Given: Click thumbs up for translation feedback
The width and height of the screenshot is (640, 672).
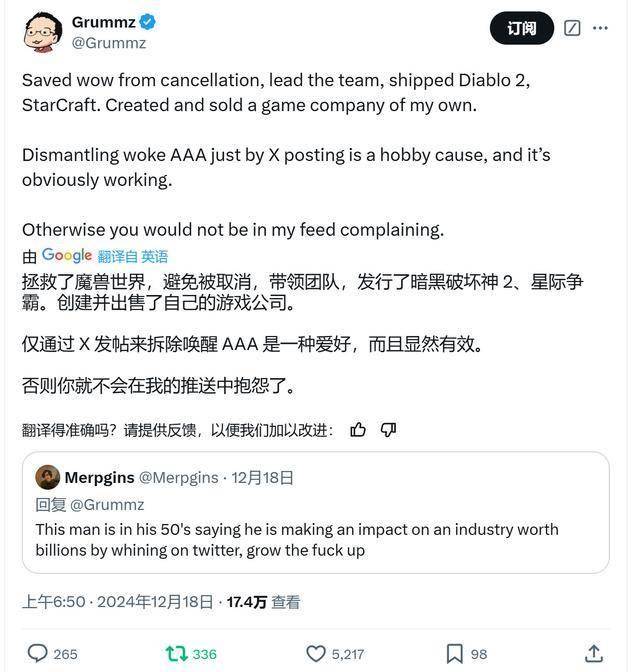Looking at the screenshot, I should [358, 430].
